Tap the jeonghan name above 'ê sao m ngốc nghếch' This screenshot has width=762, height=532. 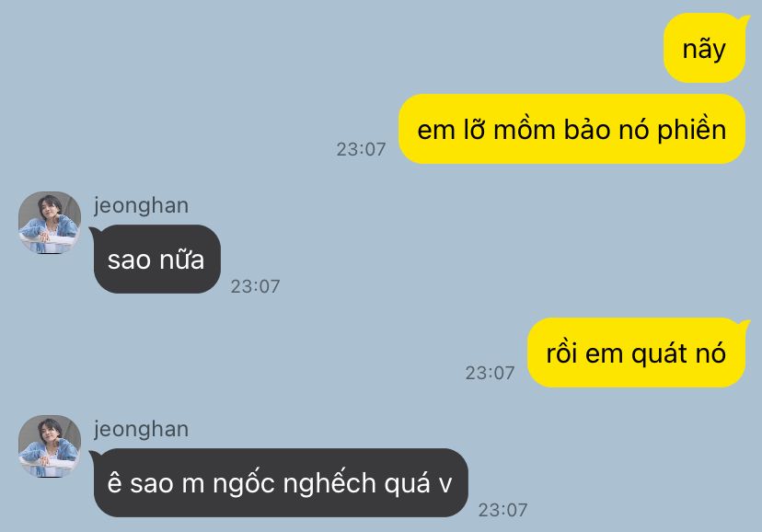(x=142, y=430)
